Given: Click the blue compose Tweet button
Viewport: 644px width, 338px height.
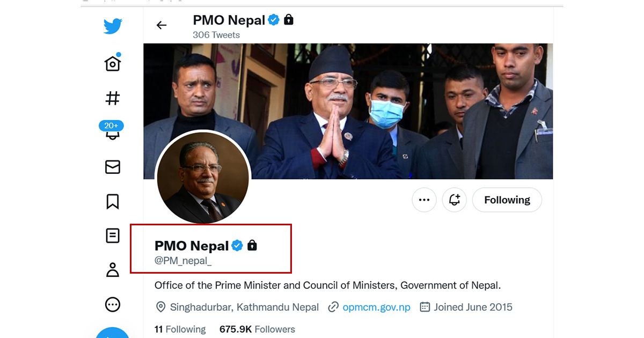Looking at the screenshot, I should pos(113,334).
